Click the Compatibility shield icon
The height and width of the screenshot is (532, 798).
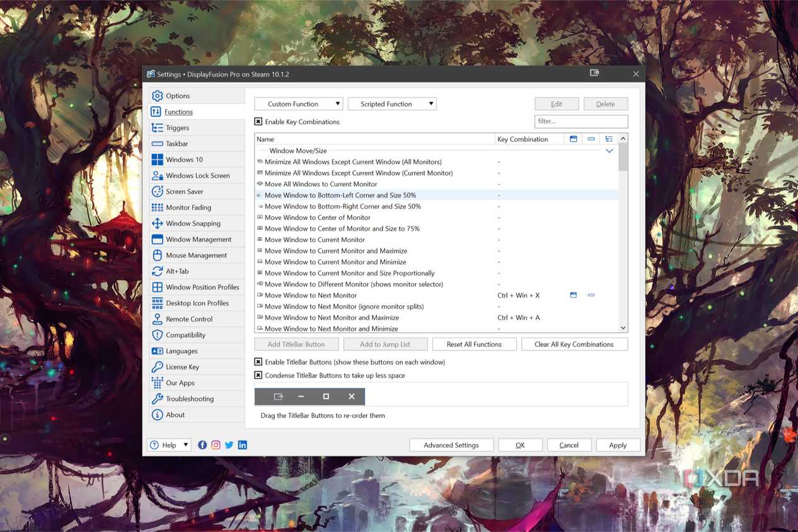click(157, 335)
